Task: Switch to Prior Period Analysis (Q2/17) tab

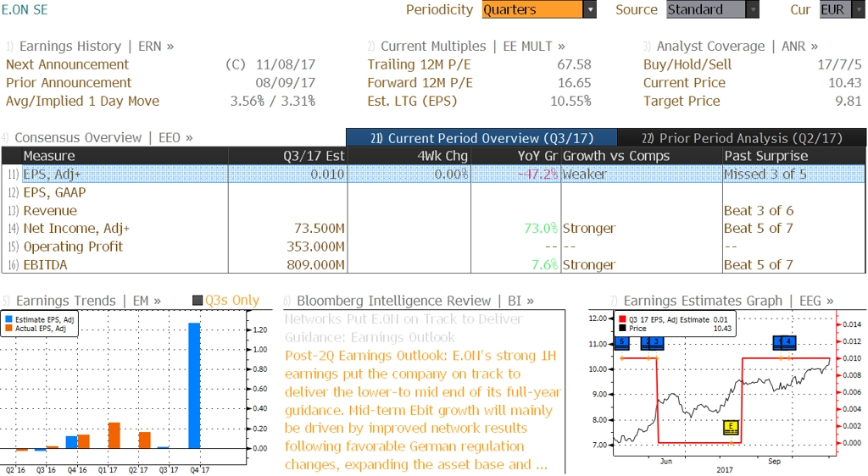Action: pos(742,138)
